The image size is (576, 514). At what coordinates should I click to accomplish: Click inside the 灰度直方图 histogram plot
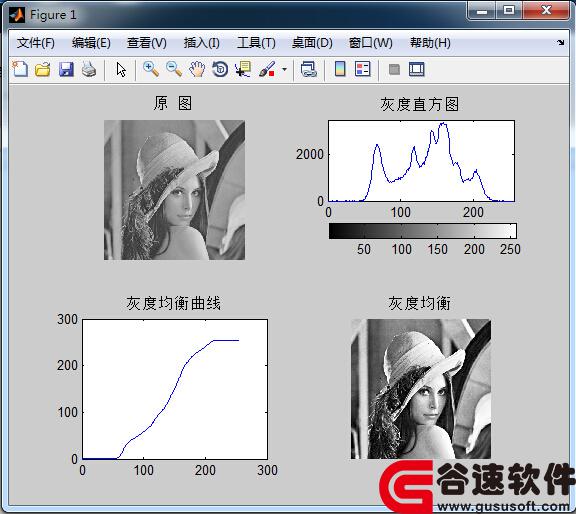click(x=421, y=161)
